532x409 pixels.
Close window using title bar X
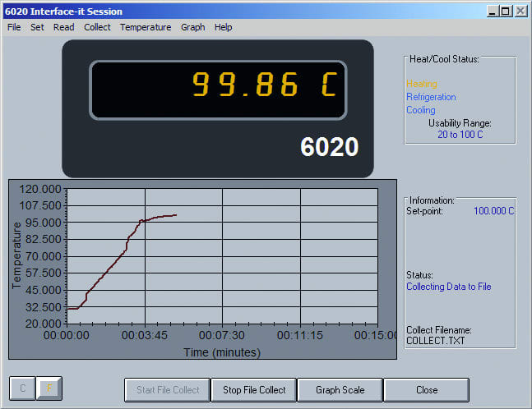(520, 11)
